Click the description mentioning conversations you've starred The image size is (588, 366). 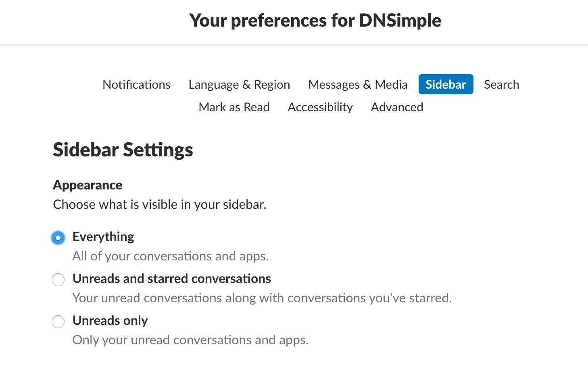click(x=262, y=298)
